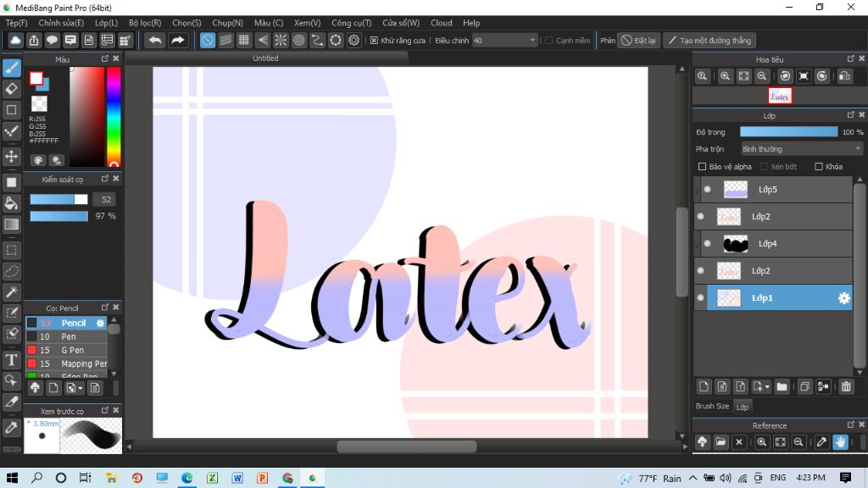This screenshot has height=488, width=868.
Task: Click the navigator Latex thumbnail
Action: point(780,97)
